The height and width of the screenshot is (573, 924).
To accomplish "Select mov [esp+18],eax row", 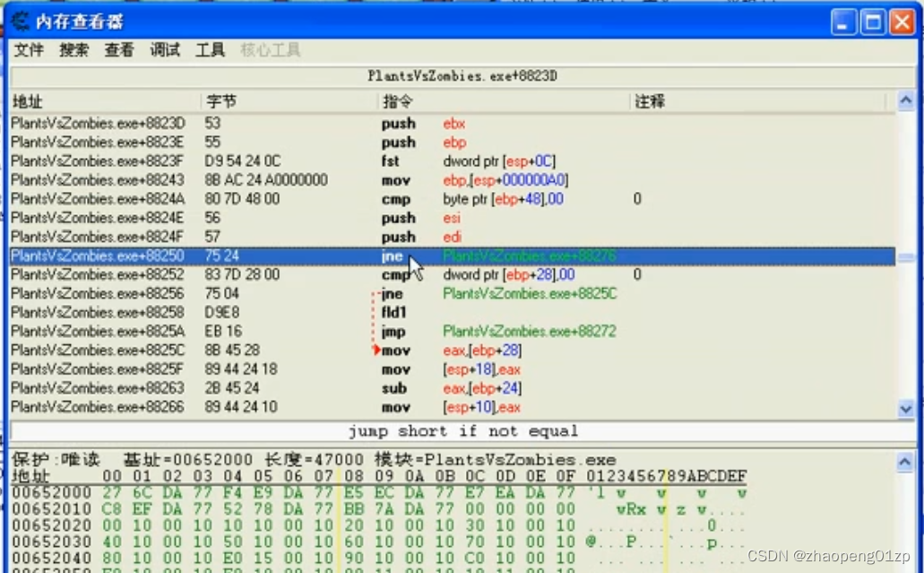I will click(453, 369).
